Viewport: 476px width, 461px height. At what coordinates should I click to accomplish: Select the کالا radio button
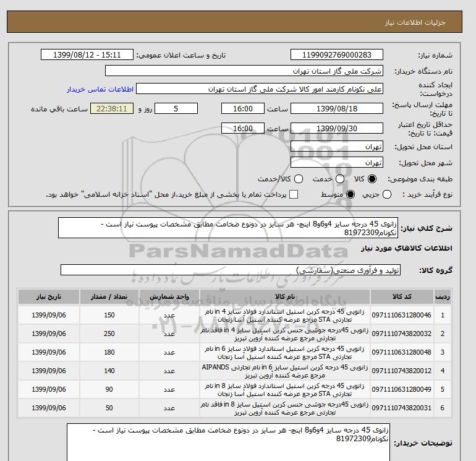click(372, 179)
